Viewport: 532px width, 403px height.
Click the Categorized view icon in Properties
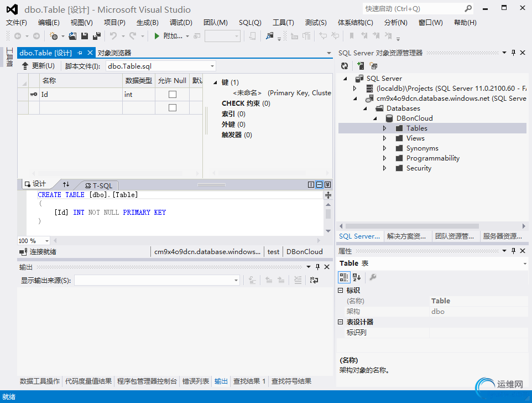(x=343, y=277)
